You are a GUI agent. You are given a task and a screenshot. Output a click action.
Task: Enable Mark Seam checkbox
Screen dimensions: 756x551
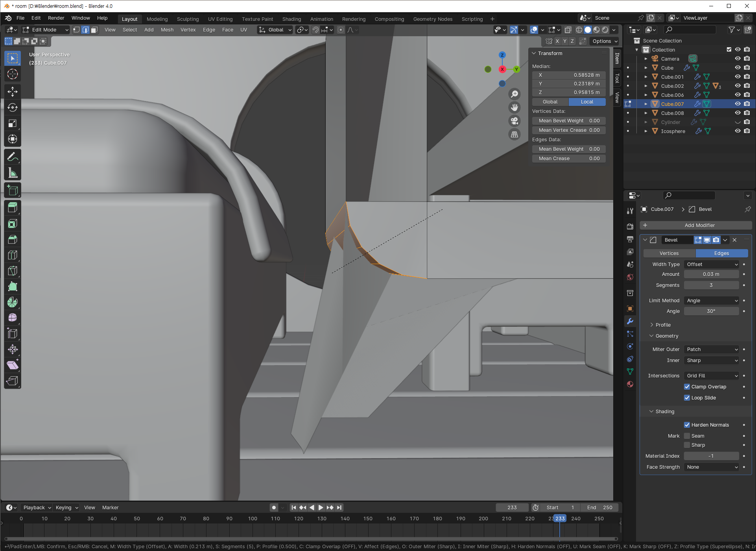pyautogui.click(x=687, y=436)
